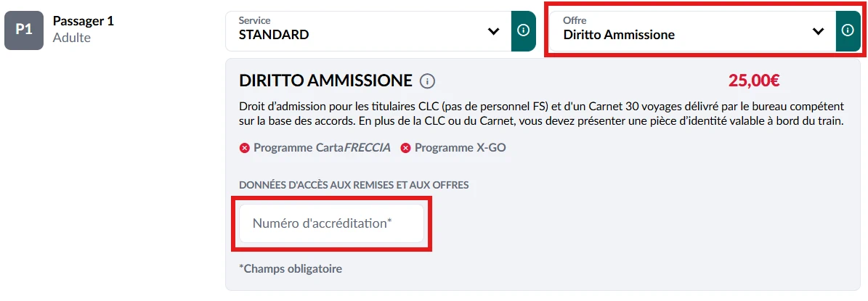This screenshot has width=868, height=301.
Task: Click the Programme X-GO label text
Action: click(461, 148)
